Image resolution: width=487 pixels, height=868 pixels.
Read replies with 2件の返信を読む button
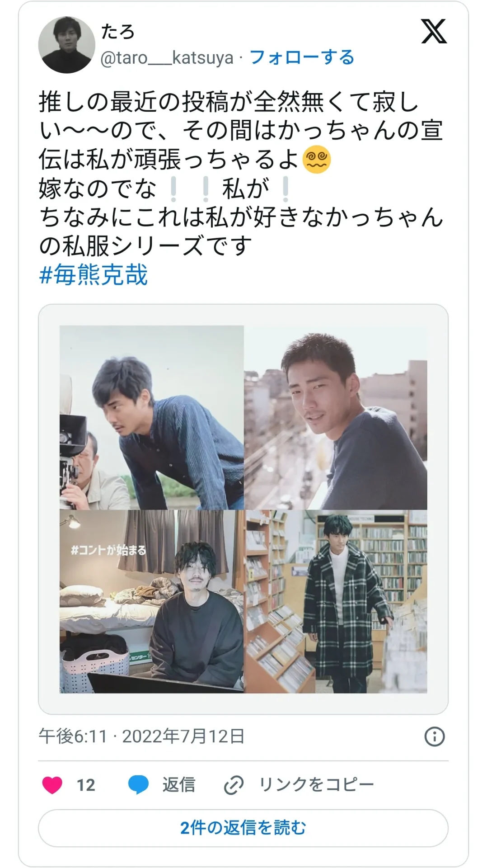pyautogui.click(x=243, y=828)
